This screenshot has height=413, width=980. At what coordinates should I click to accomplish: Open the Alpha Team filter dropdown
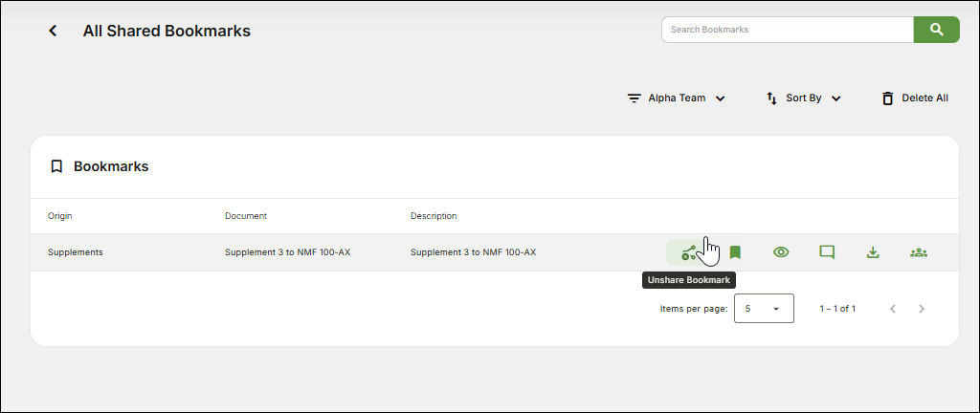point(677,98)
